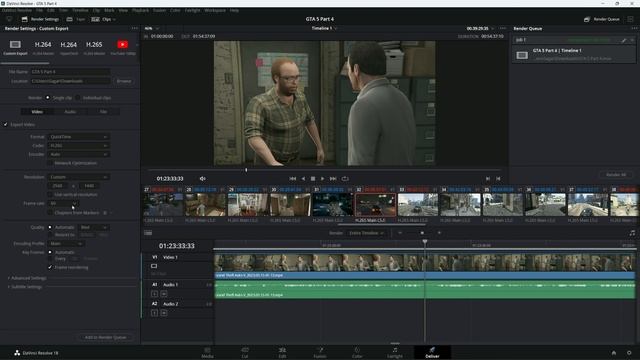Mute the viewer audio speaker icon
The width and height of the screenshot is (640, 360).
202,178
